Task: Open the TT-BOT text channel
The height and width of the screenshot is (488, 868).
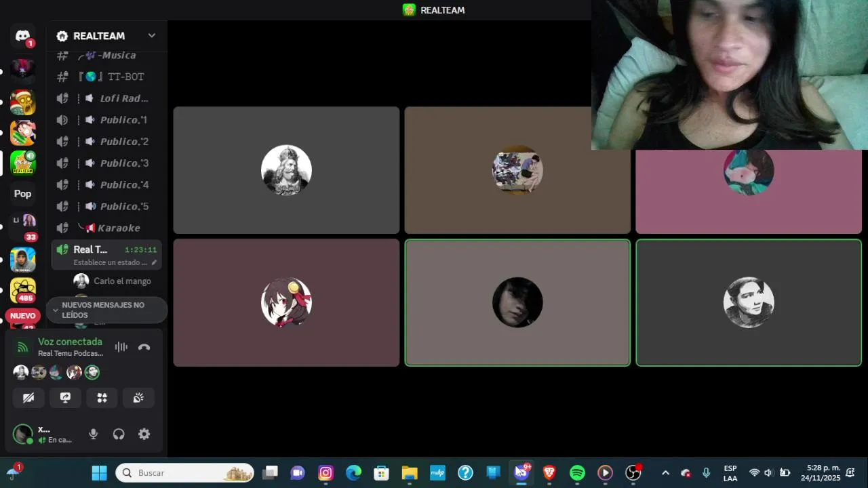Action: [x=107, y=77]
